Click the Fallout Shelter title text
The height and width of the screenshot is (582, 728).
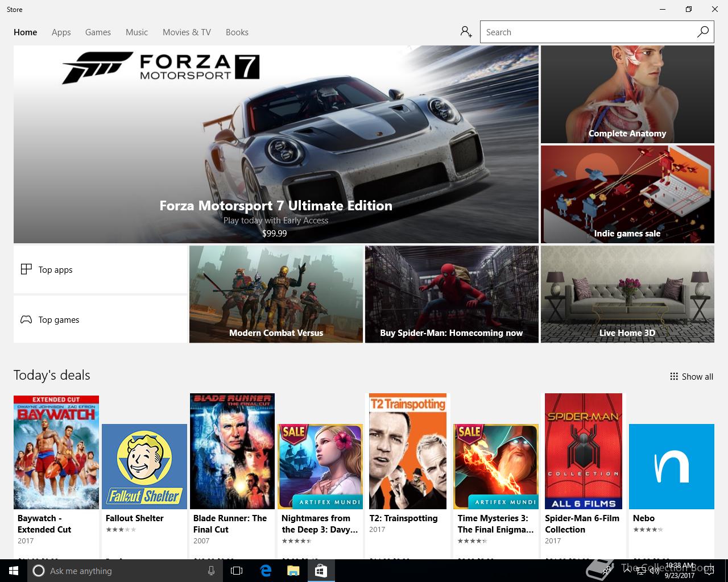click(x=134, y=518)
